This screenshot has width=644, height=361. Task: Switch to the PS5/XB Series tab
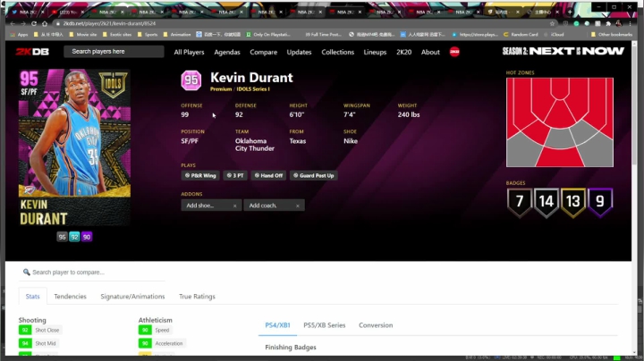coord(325,325)
